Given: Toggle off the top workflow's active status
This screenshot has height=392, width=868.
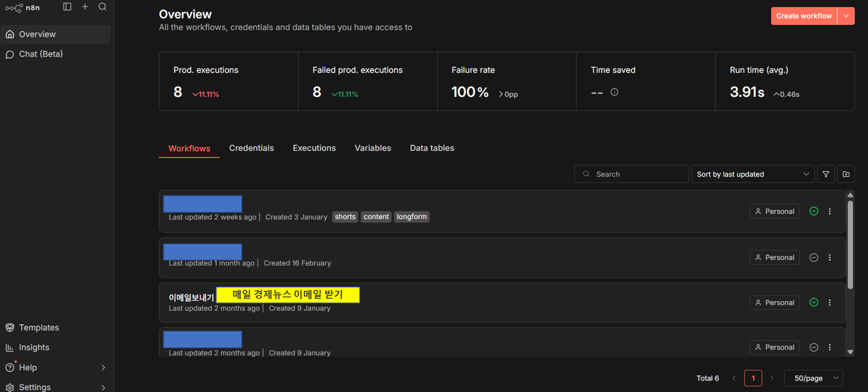Looking at the screenshot, I should [814, 211].
